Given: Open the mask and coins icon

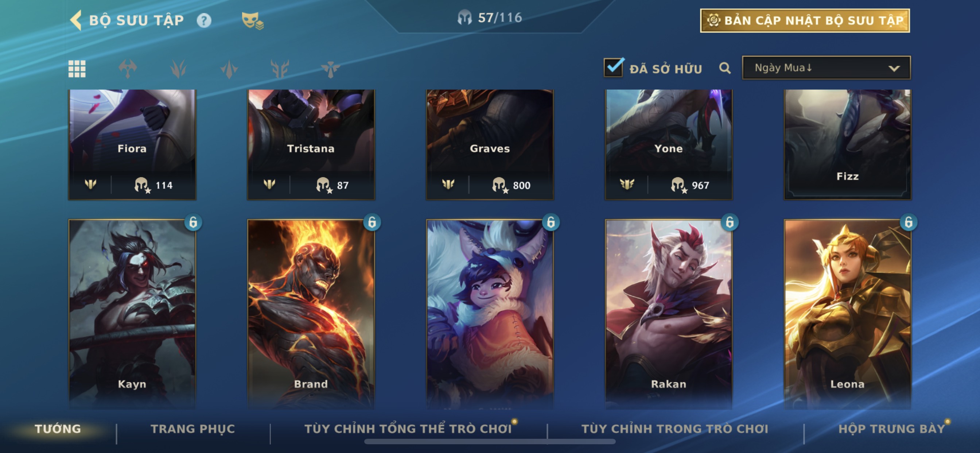Looking at the screenshot, I should pos(253,20).
